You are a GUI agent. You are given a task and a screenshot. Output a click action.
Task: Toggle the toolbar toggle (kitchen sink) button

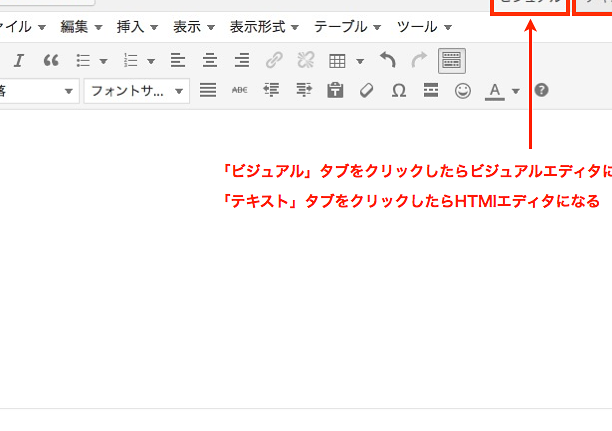(x=451, y=61)
